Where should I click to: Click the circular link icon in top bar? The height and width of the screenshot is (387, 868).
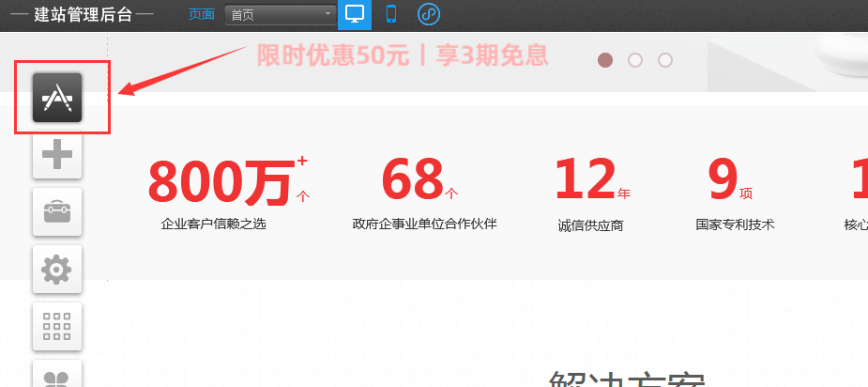click(428, 14)
